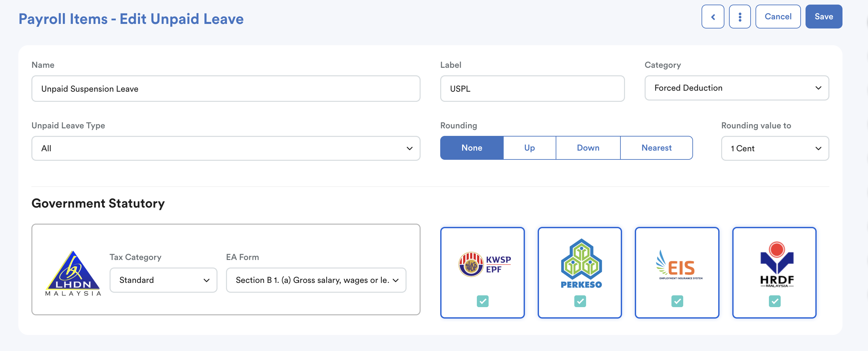Select 'Up' rounding option
This screenshot has width=868, height=351.
pos(529,148)
